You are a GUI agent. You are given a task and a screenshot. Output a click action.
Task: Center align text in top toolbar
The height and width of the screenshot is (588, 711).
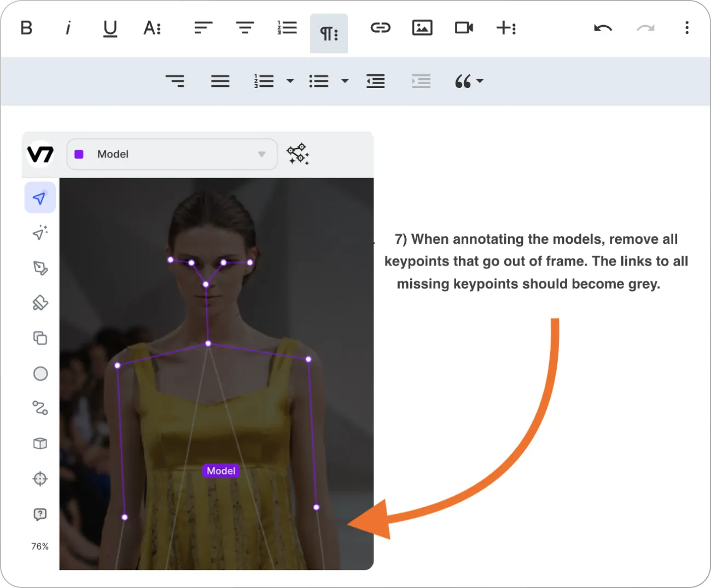(x=245, y=28)
